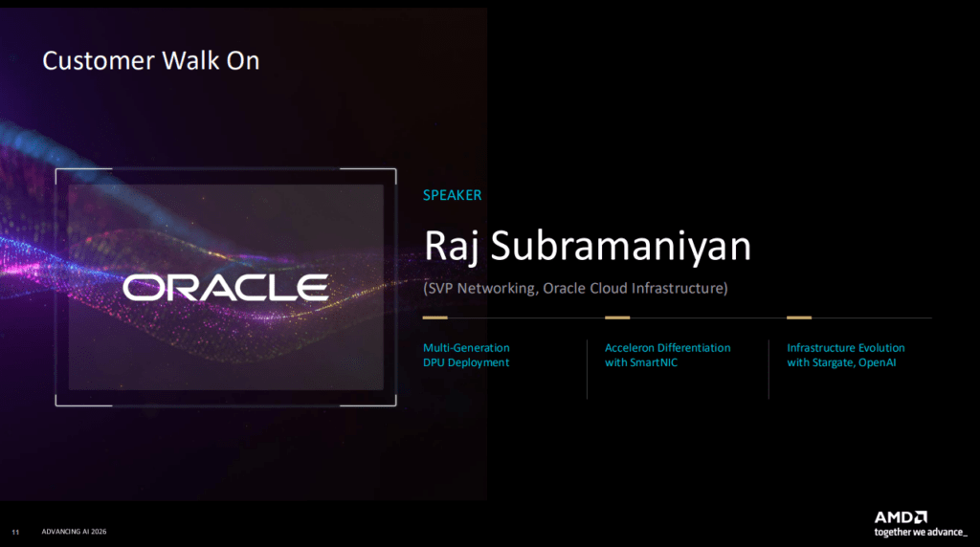980x547 pixels.
Task: Click the 'ADVANCING AI 2026' footer text
Action: [74, 532]
